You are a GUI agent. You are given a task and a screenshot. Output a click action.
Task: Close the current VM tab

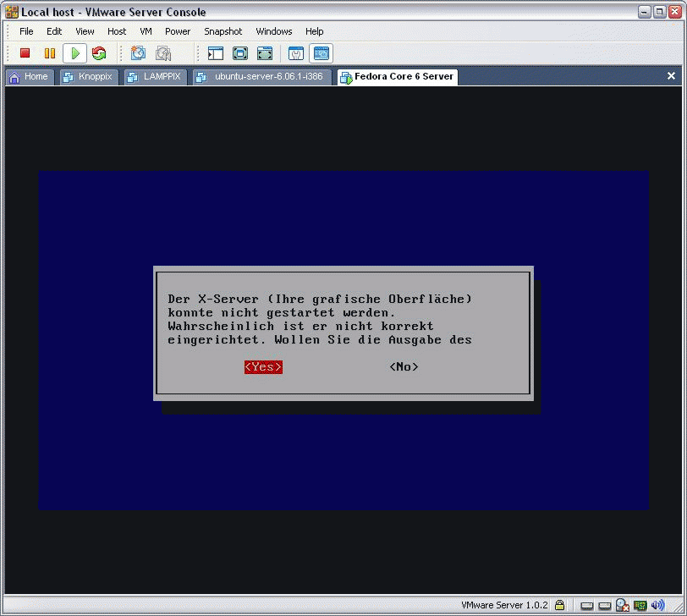coord(671,76)
